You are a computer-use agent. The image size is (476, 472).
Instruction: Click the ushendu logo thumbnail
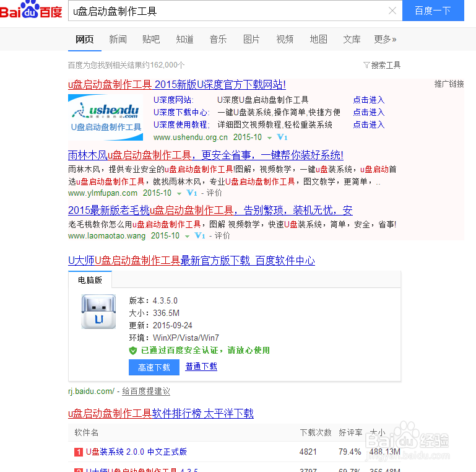(105, 117)
